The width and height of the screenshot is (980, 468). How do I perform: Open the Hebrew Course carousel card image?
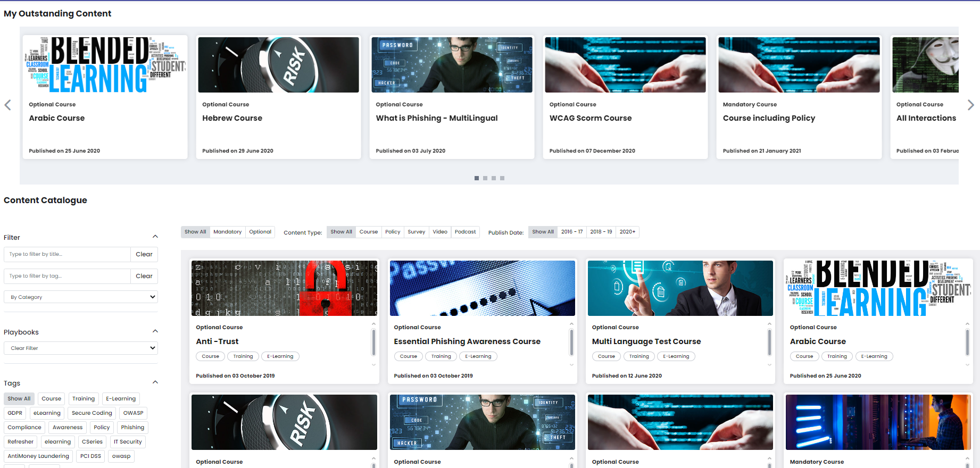point(278,65)
